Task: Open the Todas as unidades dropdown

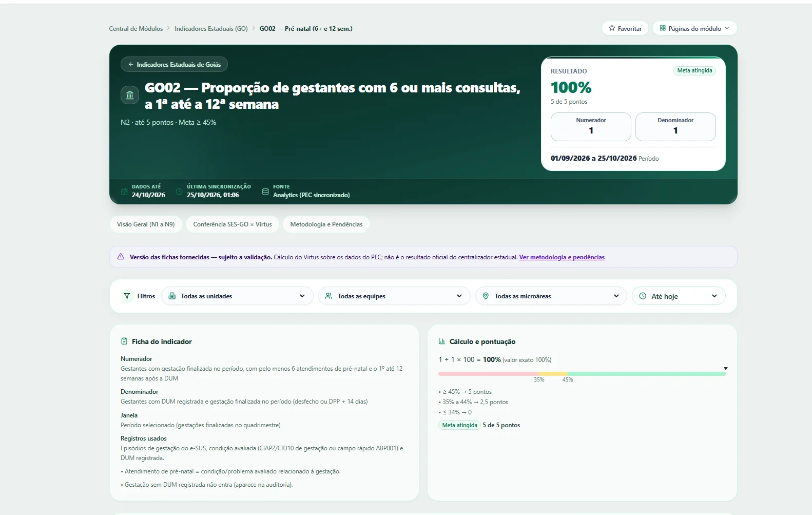Action: [x=237, y=296]
